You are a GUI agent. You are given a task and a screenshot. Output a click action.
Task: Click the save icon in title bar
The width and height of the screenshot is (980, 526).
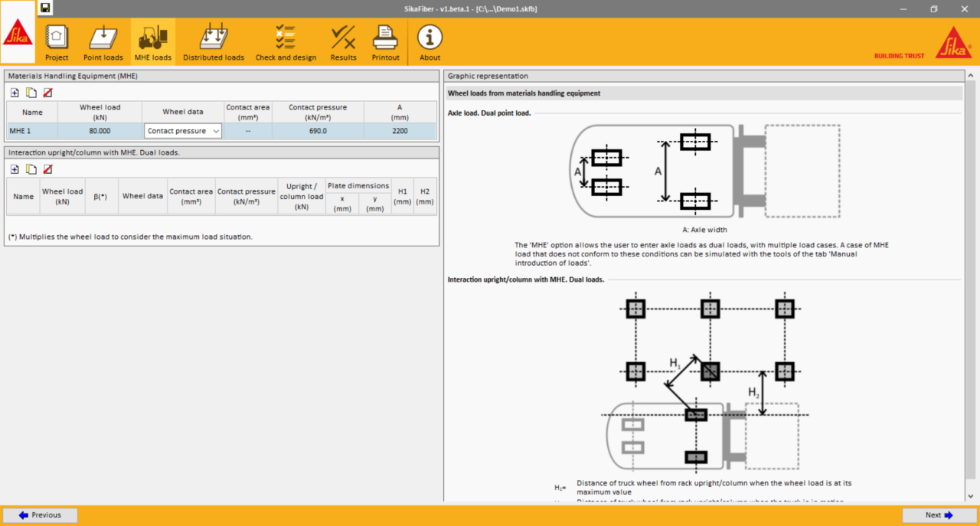click(x=46, y=8)
